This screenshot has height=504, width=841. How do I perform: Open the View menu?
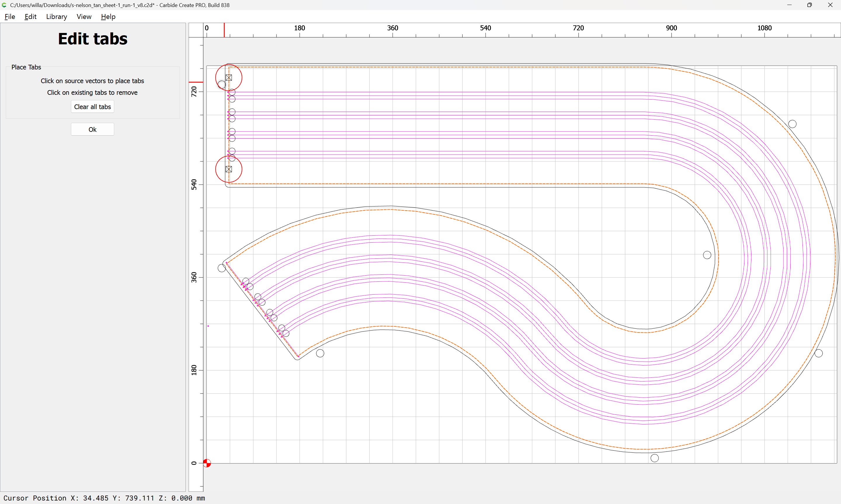click(84, 17)
